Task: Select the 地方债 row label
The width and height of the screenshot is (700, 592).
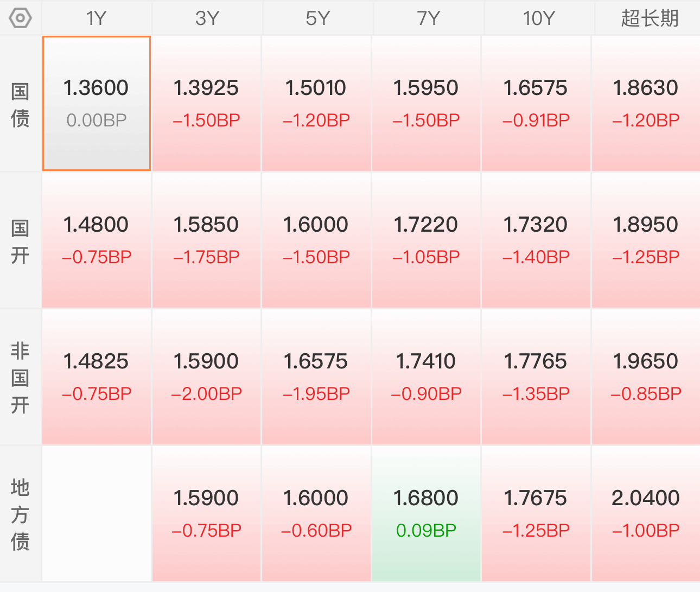Action: (x=21, y=514)
